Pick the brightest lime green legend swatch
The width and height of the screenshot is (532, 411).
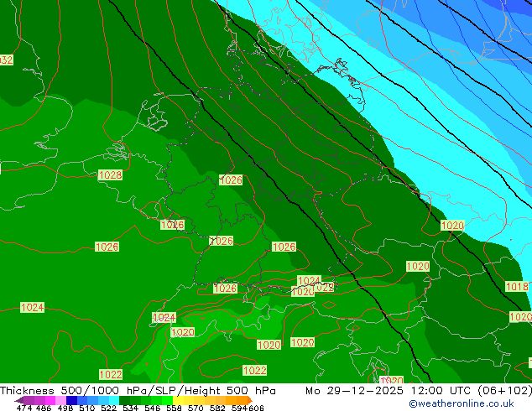167,400
